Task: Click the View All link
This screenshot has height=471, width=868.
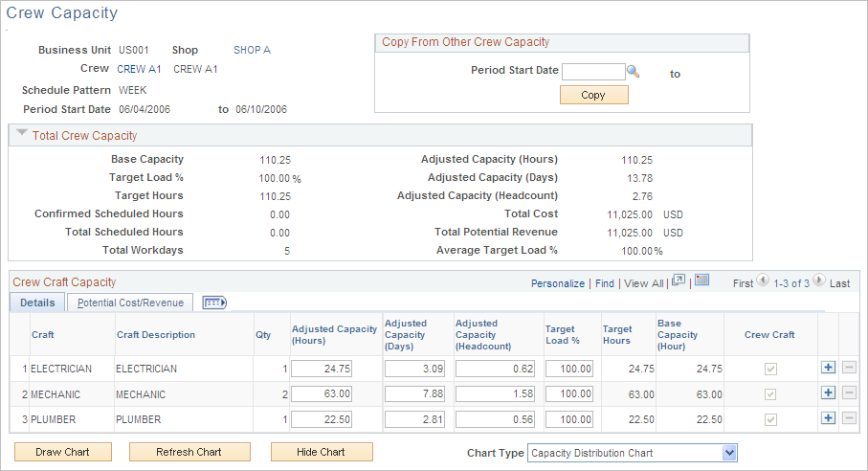Action: (x=643, y=283)
